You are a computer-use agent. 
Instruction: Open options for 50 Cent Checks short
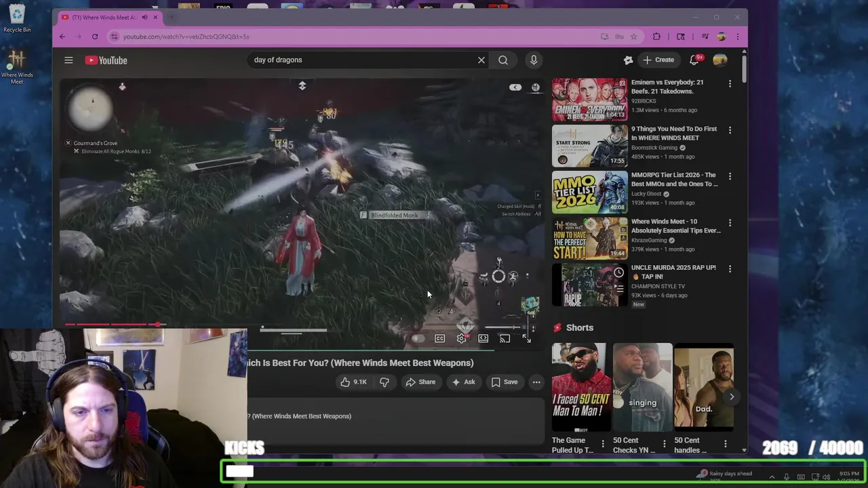pyautogui.click(x=664, y=444)
